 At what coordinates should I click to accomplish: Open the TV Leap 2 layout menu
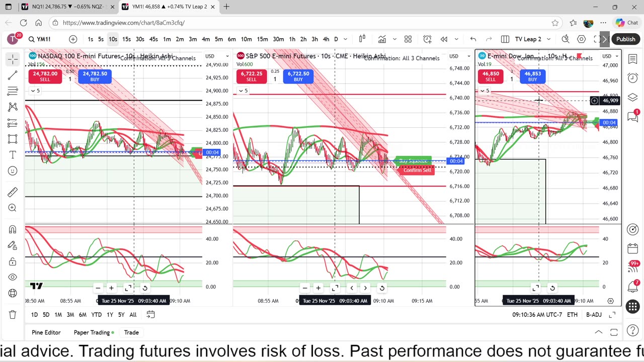click(532, 39)
